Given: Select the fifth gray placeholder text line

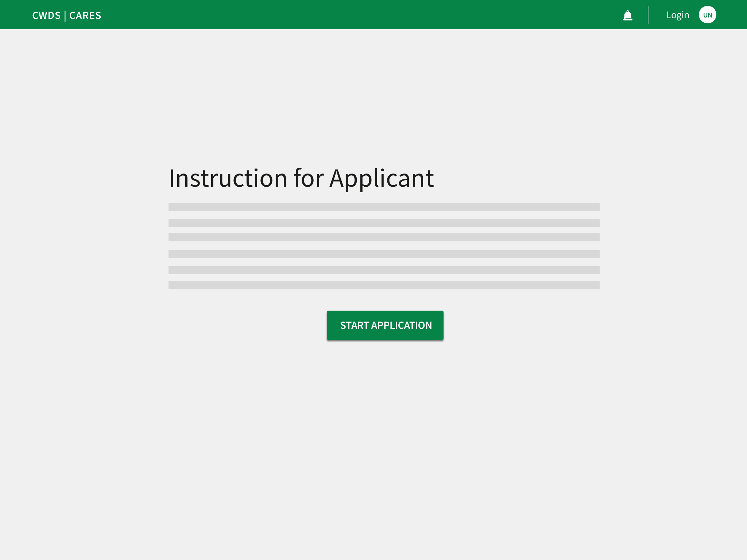Looking at the screenshot, I should (x=384, y=270).
